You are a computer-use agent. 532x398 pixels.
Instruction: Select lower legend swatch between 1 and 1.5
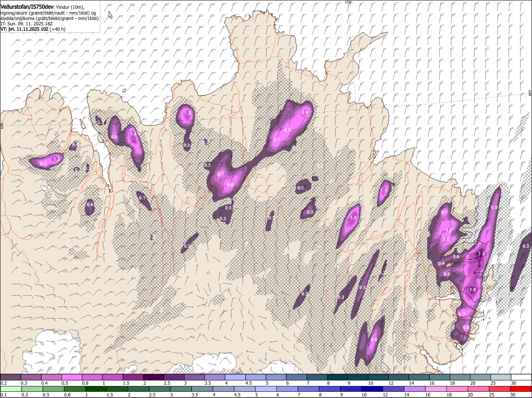(x=96, y=389)
